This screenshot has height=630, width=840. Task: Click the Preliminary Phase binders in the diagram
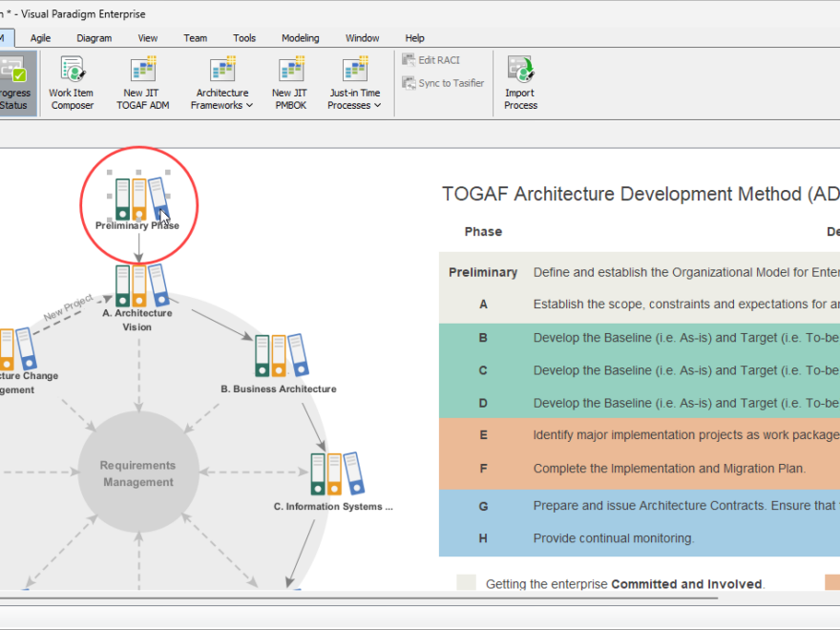click(x=138, y=199)
